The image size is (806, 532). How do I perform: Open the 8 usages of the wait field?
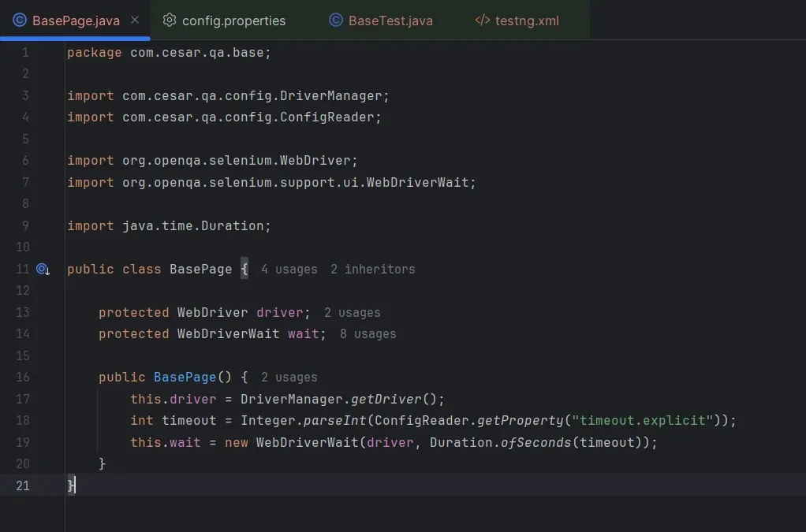[x=368, y=334]
